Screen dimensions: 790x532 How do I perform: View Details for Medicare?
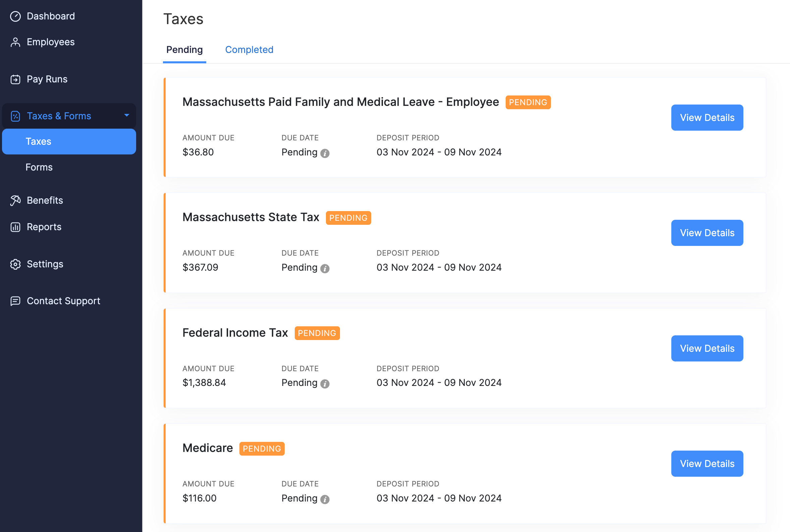coord(707,463)
